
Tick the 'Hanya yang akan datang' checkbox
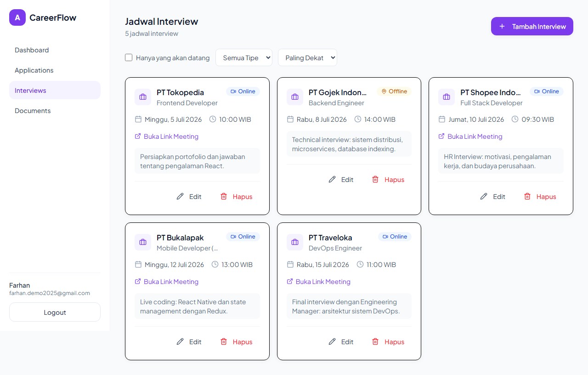click(129, 57)
